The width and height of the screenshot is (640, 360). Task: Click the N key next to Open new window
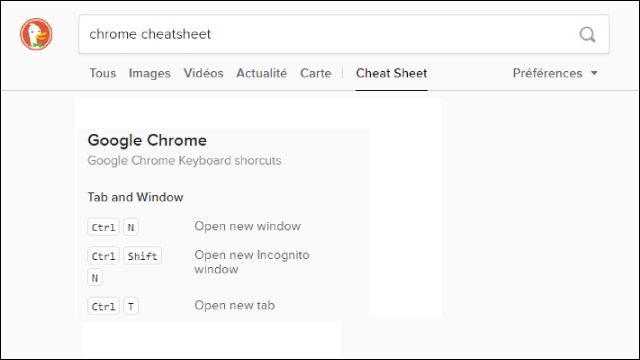(x=131, y=227)
